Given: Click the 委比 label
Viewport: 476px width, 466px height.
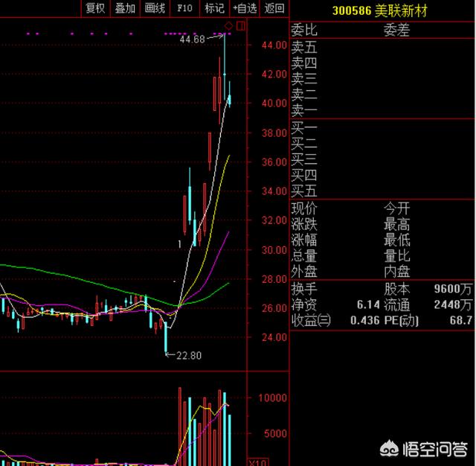Looking at the screenshot, I should tap(304, 30).
